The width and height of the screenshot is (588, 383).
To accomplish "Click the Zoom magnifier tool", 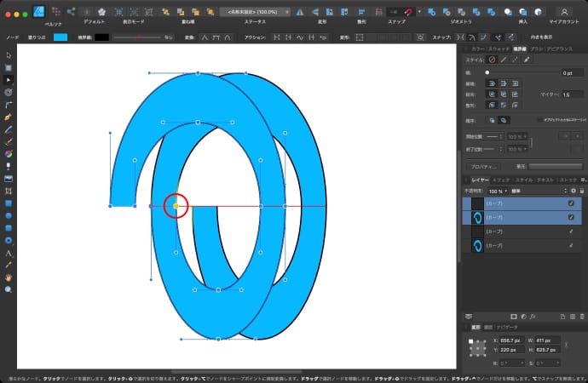I will [9, 289].
